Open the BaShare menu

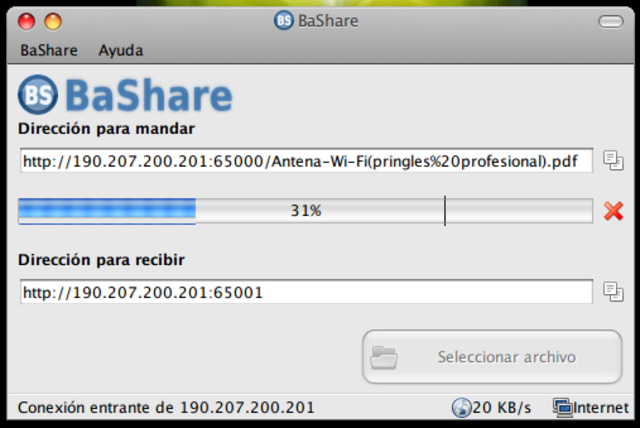(x=49, y=50)
